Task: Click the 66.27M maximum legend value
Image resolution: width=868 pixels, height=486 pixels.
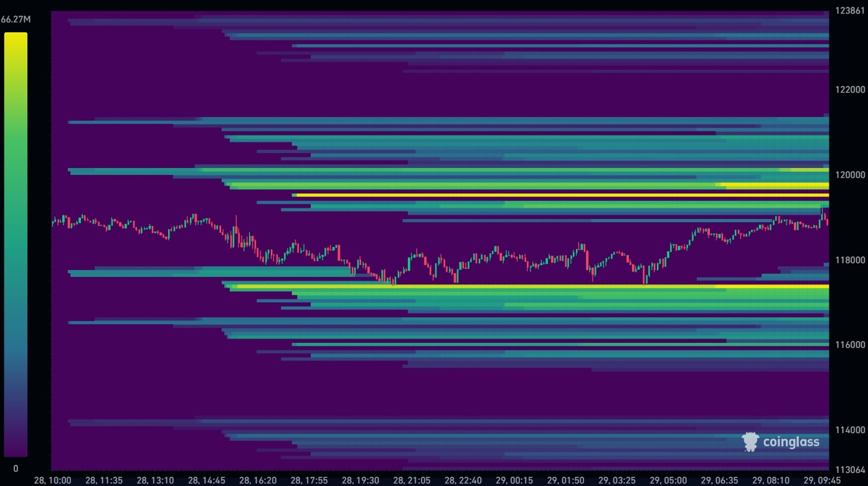Action: pos(16,19)
